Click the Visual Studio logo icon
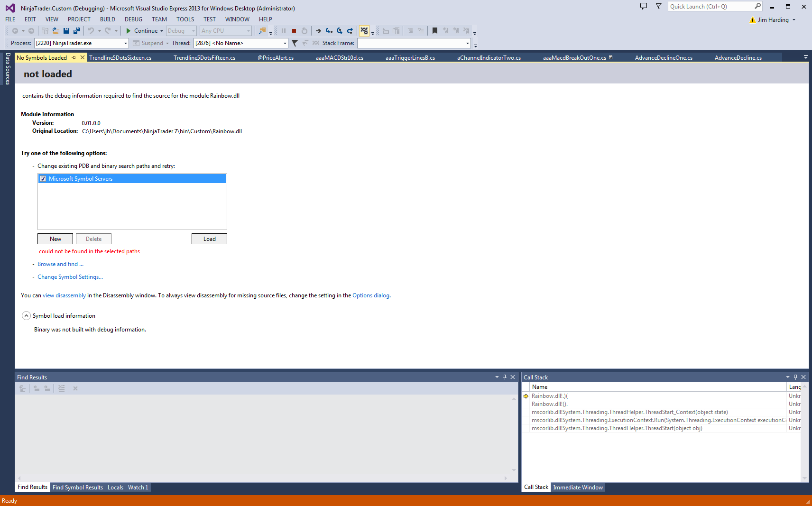This screenshot has width=812, height=506. click(10, 8)
